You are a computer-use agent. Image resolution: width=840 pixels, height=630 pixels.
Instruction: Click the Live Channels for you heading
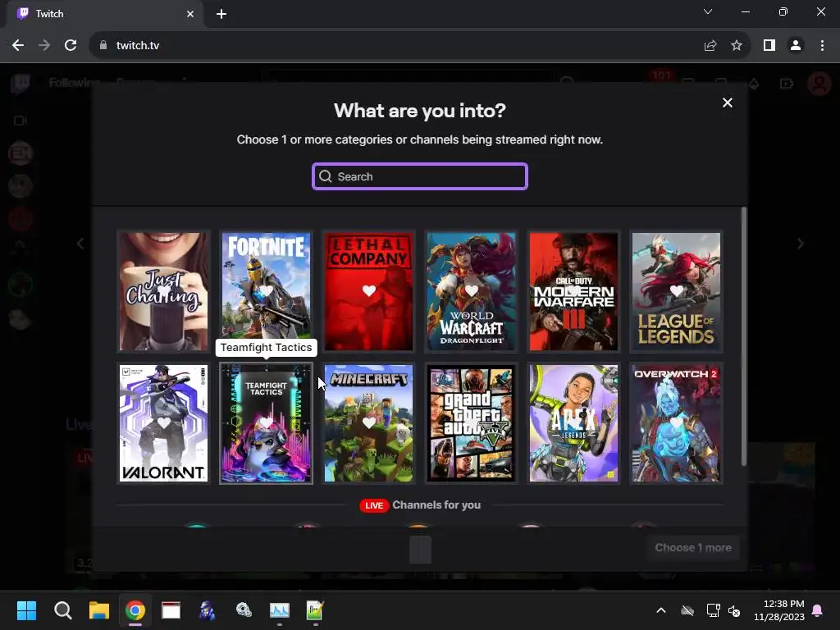(x=421, y=505)
